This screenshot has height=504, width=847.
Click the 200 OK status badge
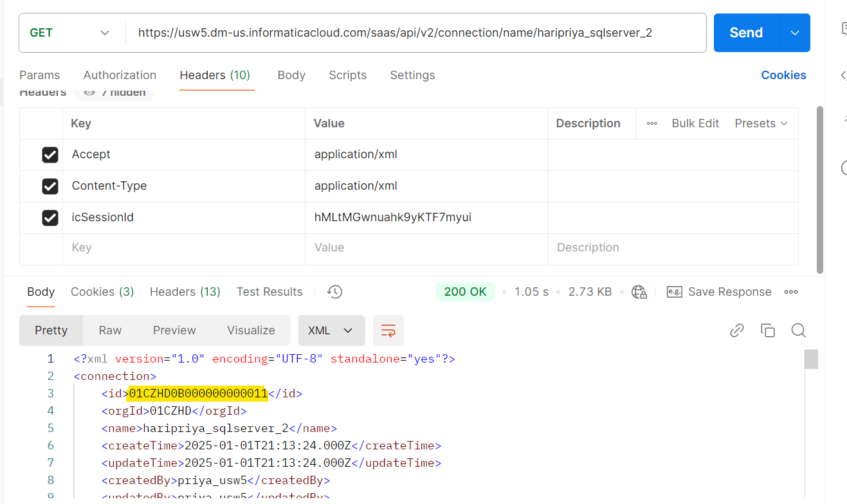[465, 292]
